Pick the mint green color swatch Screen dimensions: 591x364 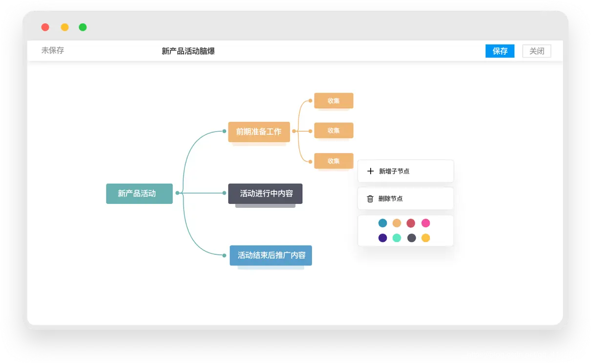[x=397, y=238]
